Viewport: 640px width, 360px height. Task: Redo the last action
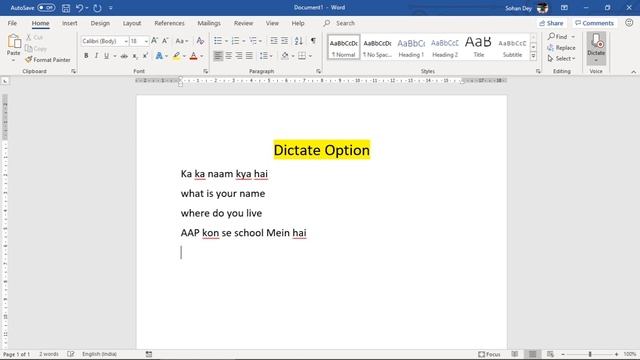tap(97, 8)
